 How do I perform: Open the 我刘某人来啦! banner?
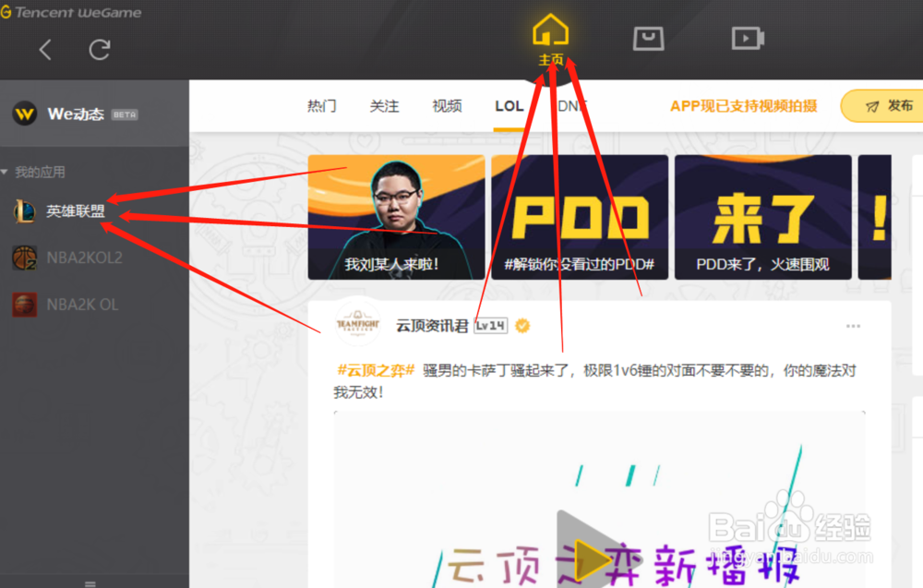(x=396, y=217)
